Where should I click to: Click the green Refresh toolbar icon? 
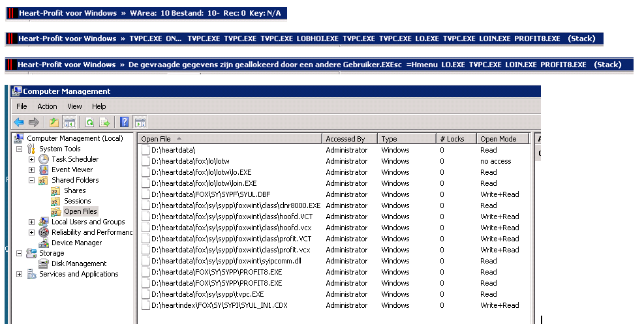click(89, 122)
